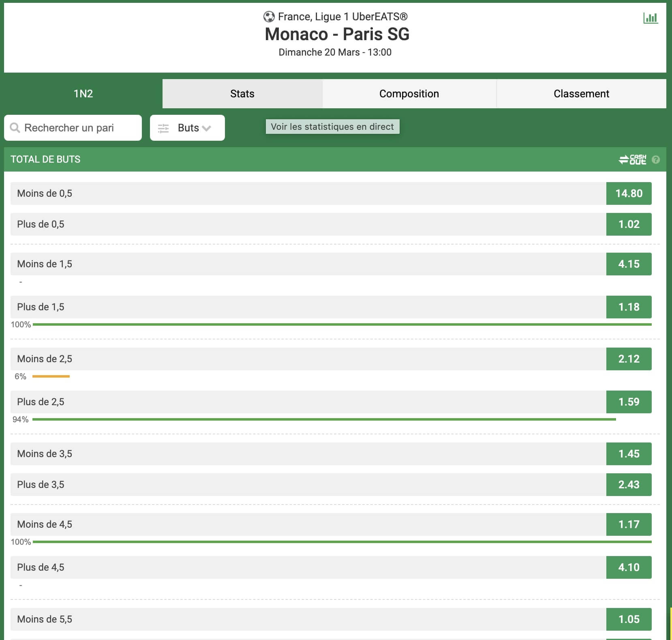Click the Moins de 0,5 row label
The width and height of the screenshot is (672, 640).
point(45,193)
